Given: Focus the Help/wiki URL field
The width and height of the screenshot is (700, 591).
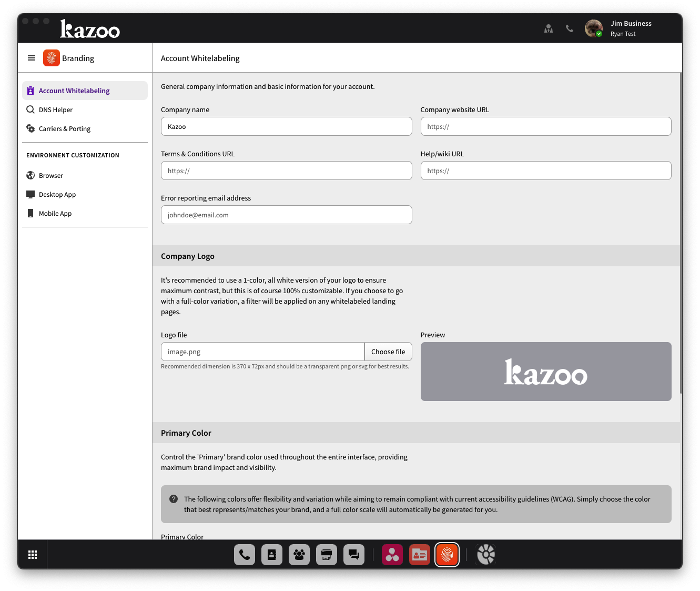Looking at the screenshot, I should pos(546,171).
